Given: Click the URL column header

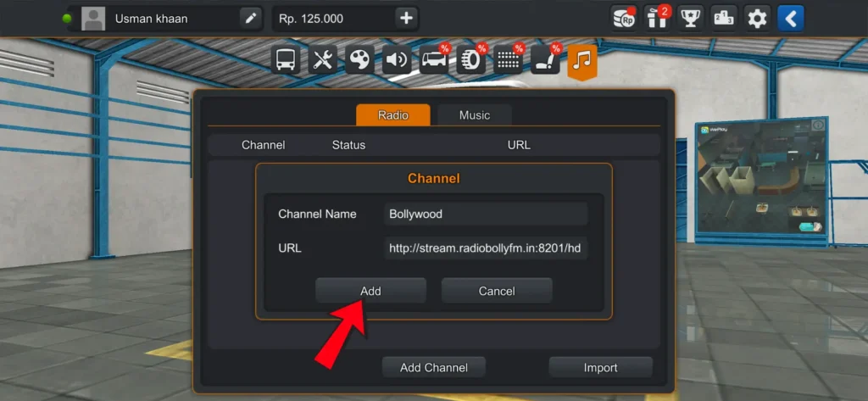Looking at the screenshot, I should coord(519,145).
